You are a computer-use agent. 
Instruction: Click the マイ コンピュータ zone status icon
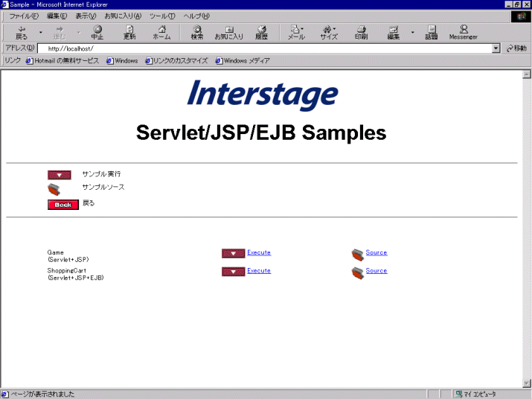pos(459,394)
